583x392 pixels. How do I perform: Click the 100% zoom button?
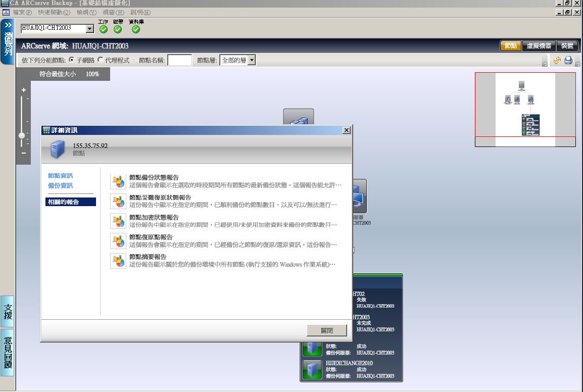point(92,74)
